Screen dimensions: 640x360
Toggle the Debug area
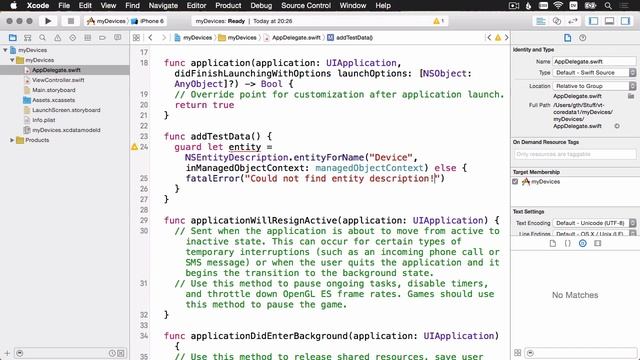pyautogui.click(x=609, y=21)
